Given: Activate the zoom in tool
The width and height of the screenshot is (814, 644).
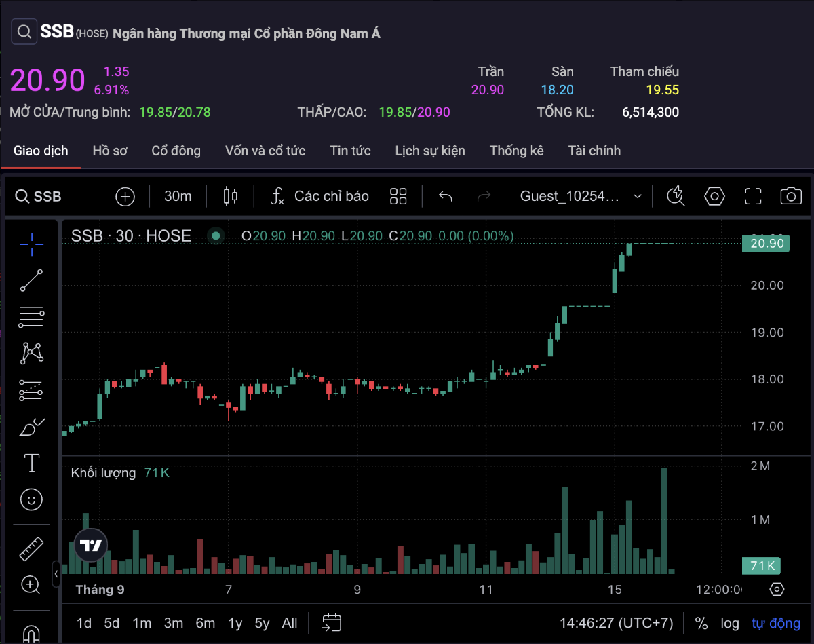Looking at the screenshot, I should point(31,585).
